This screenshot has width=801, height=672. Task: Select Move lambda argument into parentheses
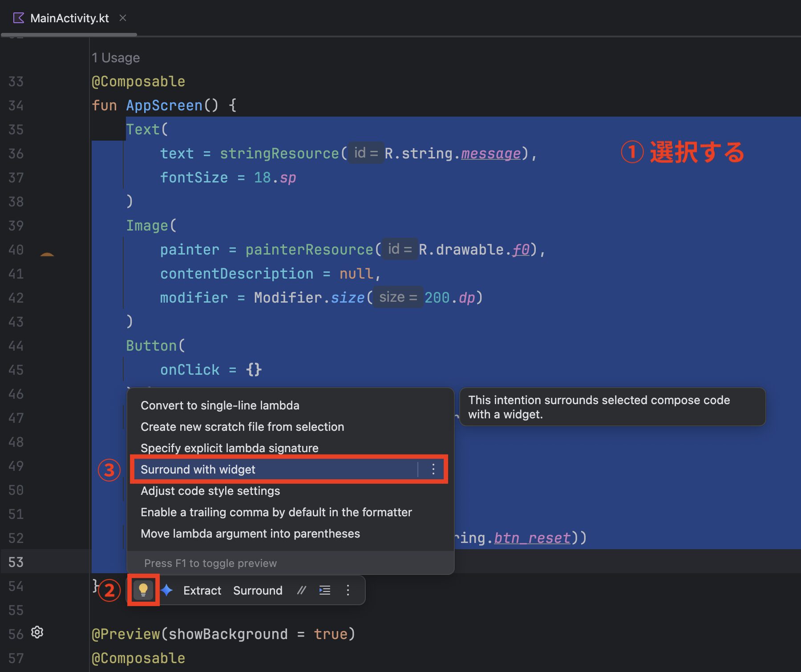click(x=250, y=534)
